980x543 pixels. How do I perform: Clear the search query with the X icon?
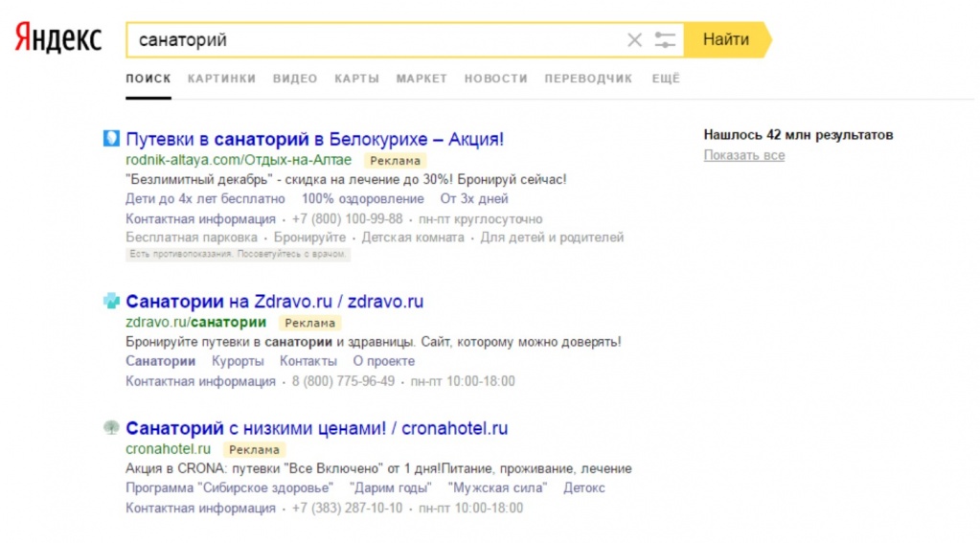pyautogui.click(x=634, y=40)
